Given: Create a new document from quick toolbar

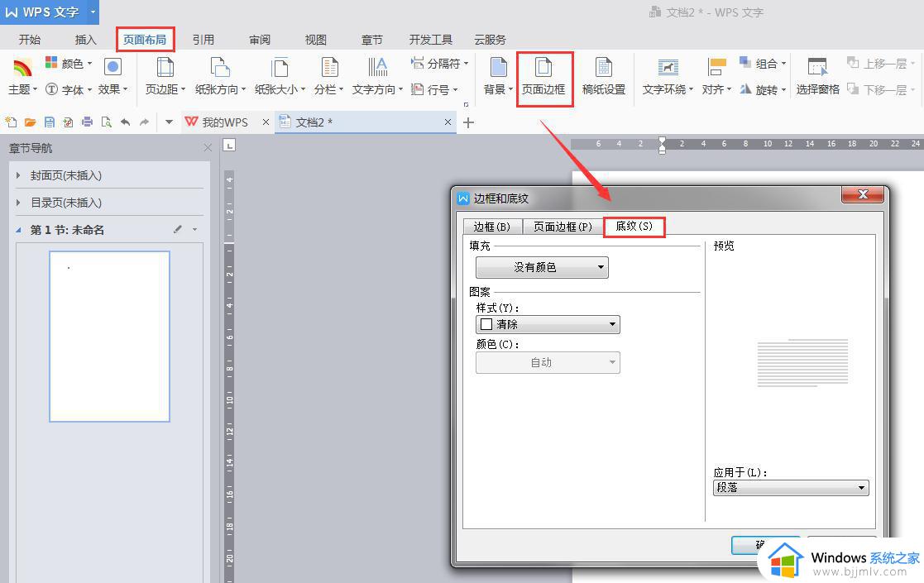Looking at the screenshot, I should (12, 122).
